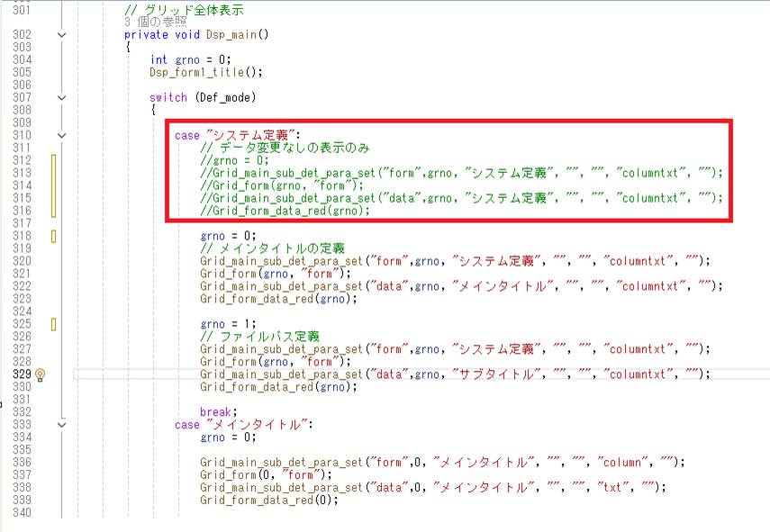Click the yellow change marker at line 318
Viewport: 770px width, 532px height.
(x=54, y=236)
